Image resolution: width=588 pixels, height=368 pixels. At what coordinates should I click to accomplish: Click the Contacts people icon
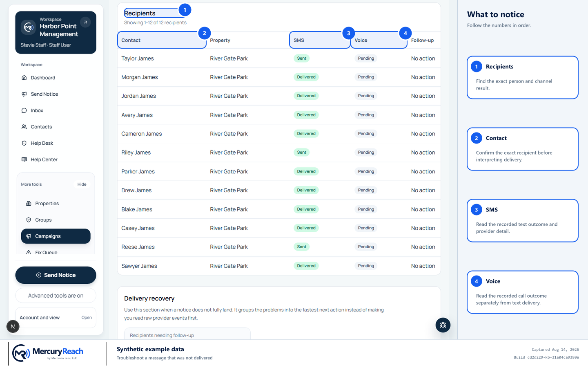24,127
